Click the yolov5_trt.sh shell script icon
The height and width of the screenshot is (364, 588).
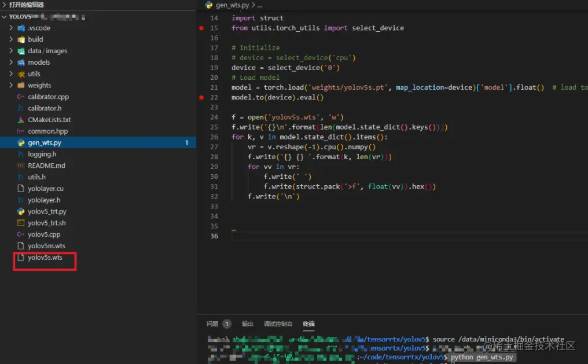point(21,223)
